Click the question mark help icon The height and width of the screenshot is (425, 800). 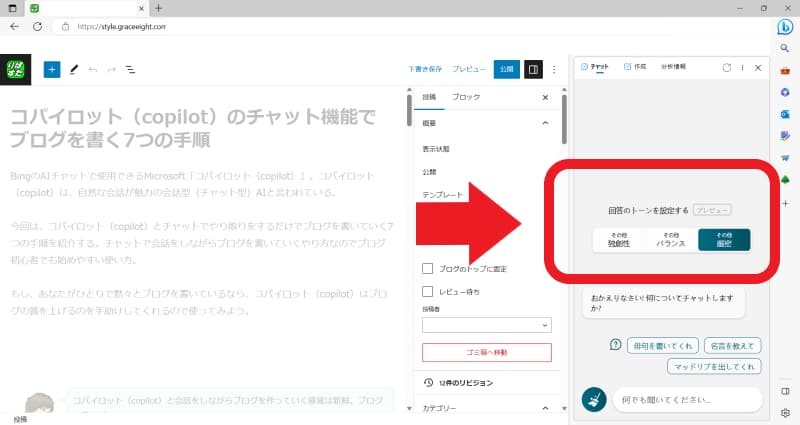[x=615, y=345]
